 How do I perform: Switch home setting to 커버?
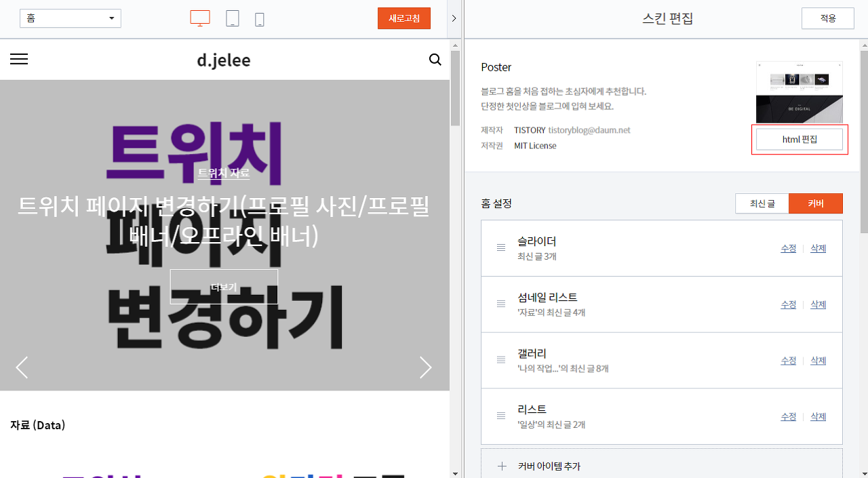coord(816,203)
